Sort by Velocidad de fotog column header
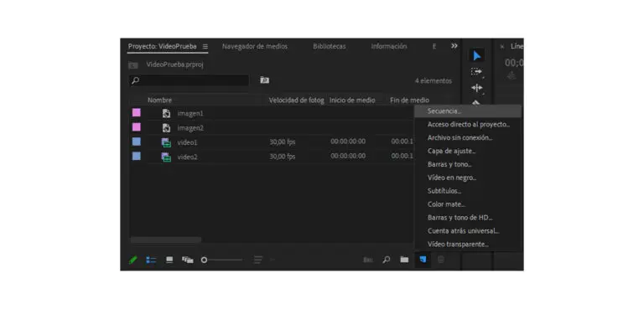Viewport: 644px width, 309px height. 296,100
